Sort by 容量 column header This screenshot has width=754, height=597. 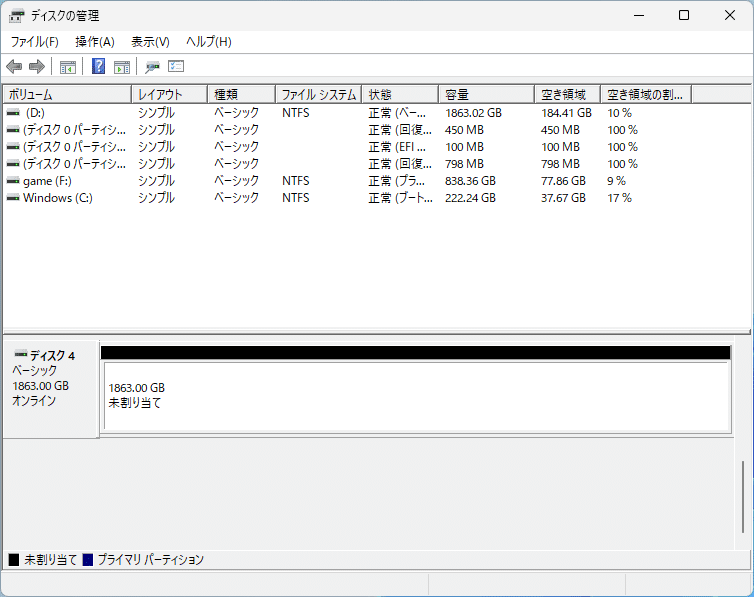[x=487, y=95]
